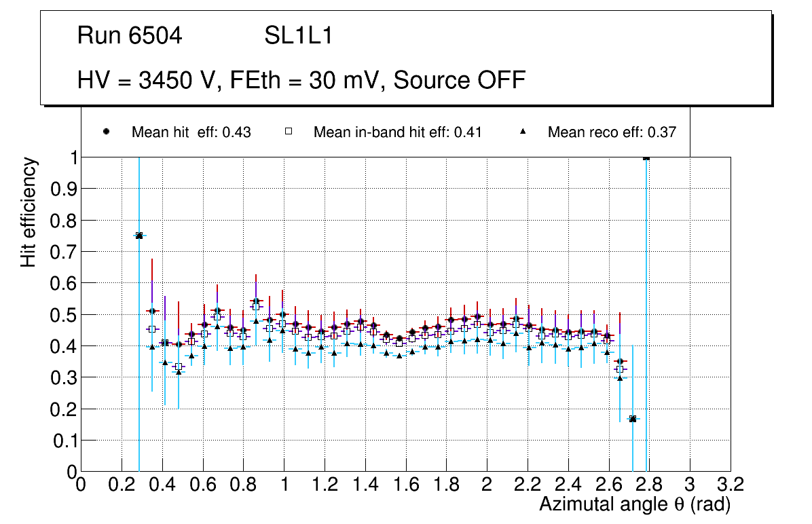This screenshot has width=812, height=524.
Task: Click the 'Mean hit eff: 0.43' legend label
Action: [x=191, y=132]
